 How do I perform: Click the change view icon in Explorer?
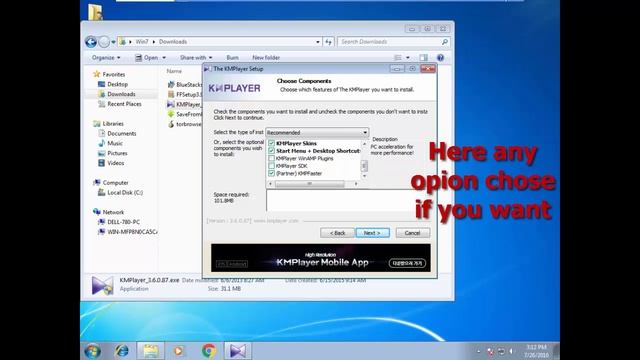click(x=398, y=58)
